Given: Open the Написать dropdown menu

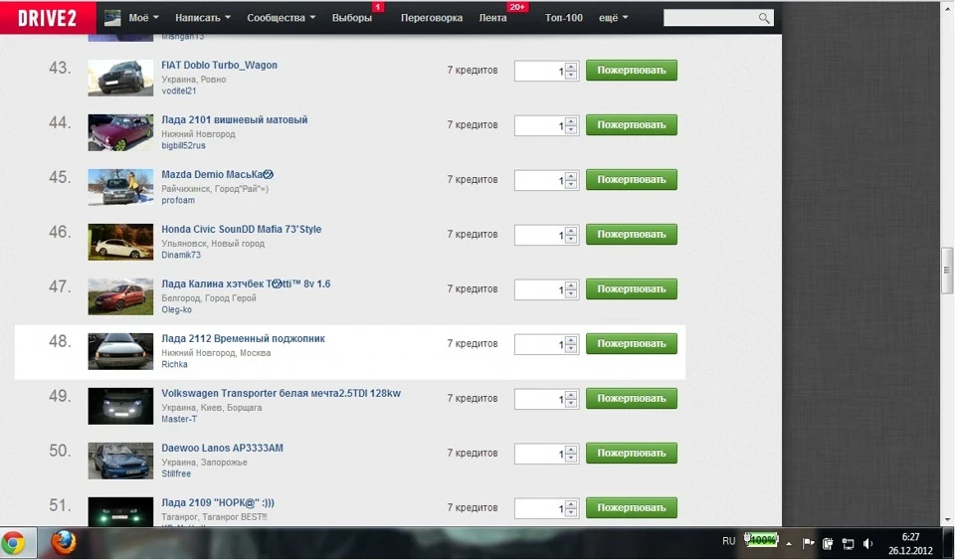Looking at the screenshot, I should coord(203,18).
